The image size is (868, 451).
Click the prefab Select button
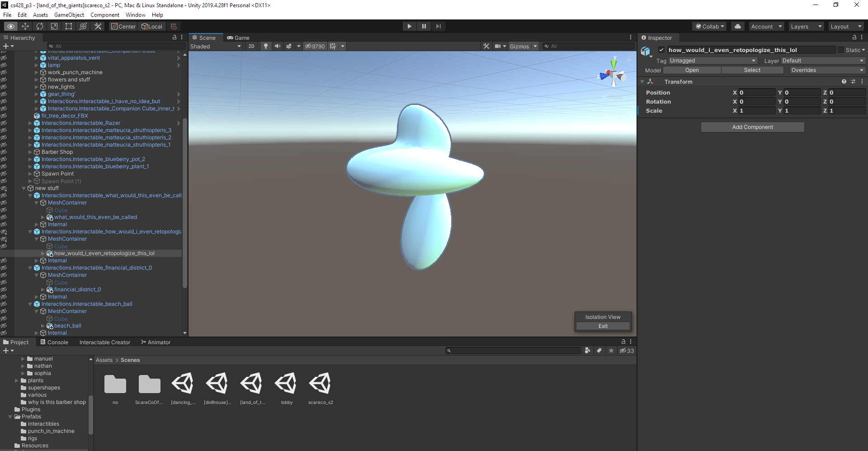[752, 70]
